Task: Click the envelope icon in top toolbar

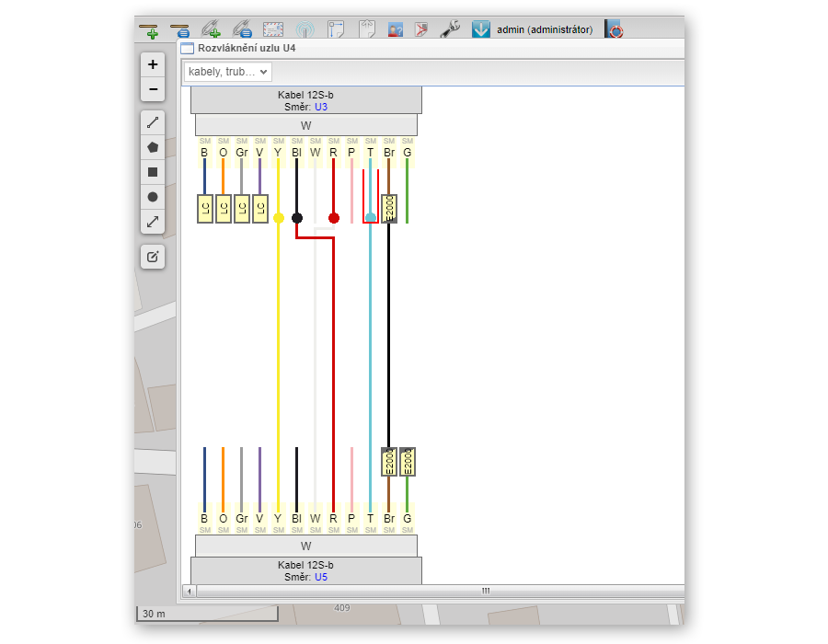Action: click(x=273, y=29)
